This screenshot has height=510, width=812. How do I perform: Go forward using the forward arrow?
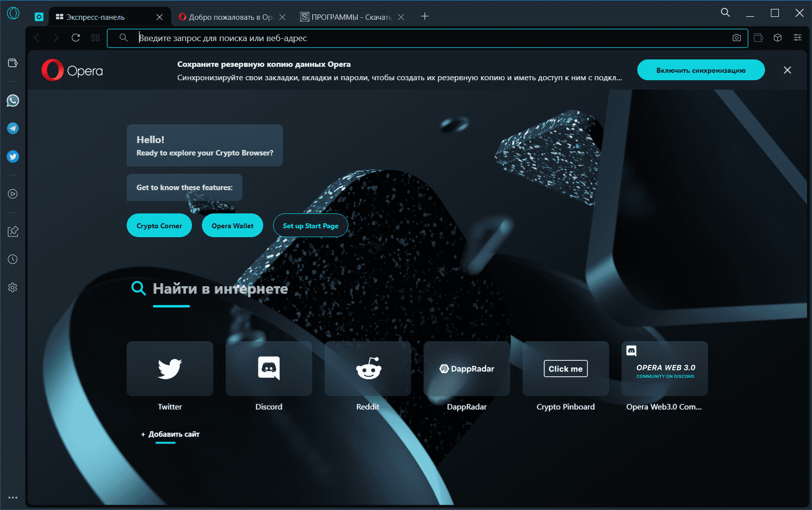coord(56,38)
